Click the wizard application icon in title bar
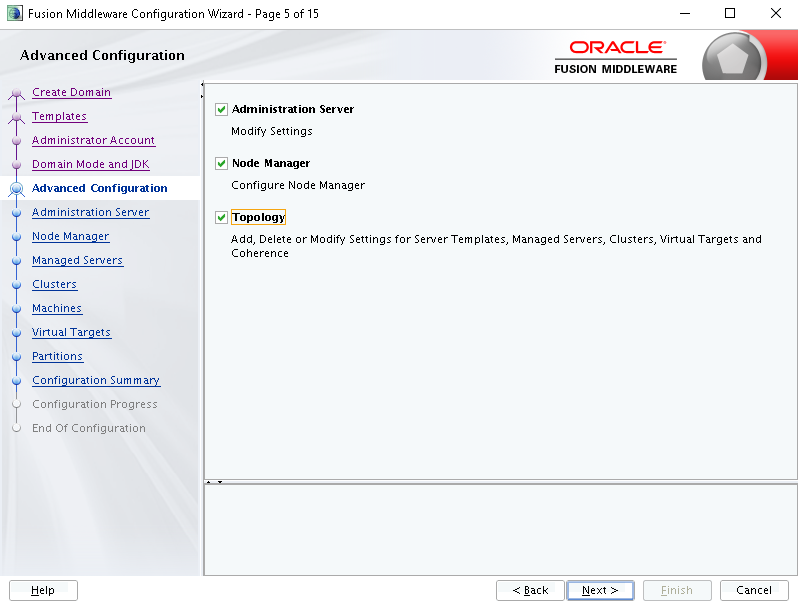This screenshot has width=798, height=605. pyautogui.click(x=14, y=13)
